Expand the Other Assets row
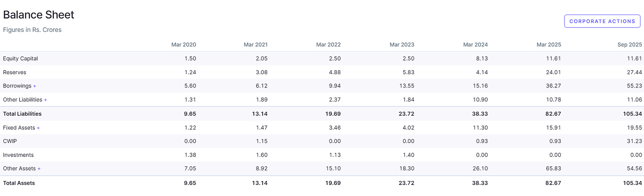The image size is (644, 196). point(39,169)
